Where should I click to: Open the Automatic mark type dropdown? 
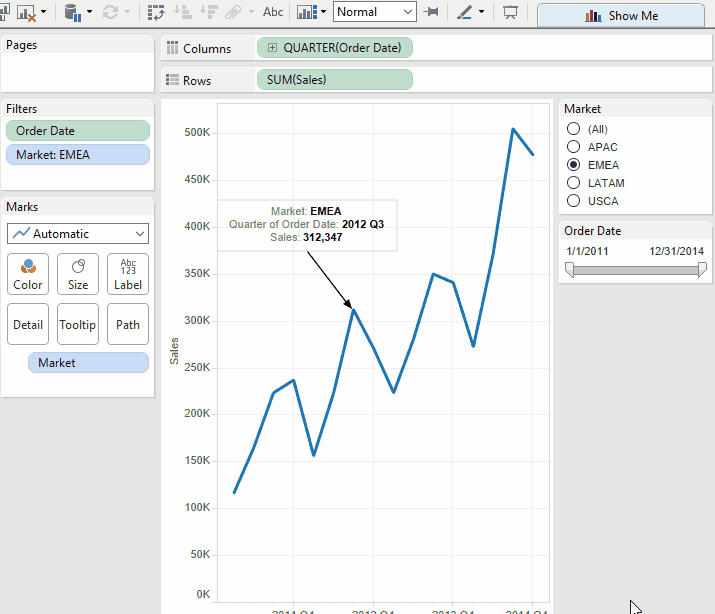pyautogui.click(x=78, y=233)
